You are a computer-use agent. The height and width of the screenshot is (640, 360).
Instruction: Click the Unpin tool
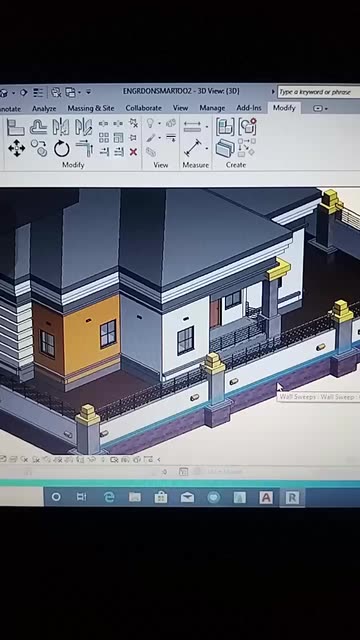click(x=133, y=123)
